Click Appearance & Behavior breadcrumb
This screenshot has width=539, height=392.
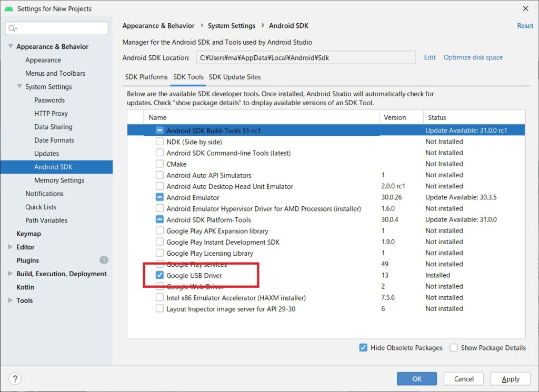(158, 26)
